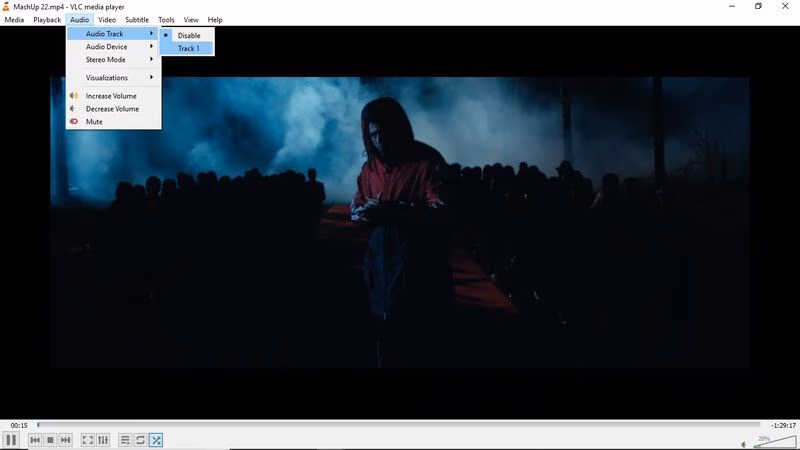Viewport: 800px width, 450px height.
Task: Pause playback with the pause button
Action: (11, 440)
